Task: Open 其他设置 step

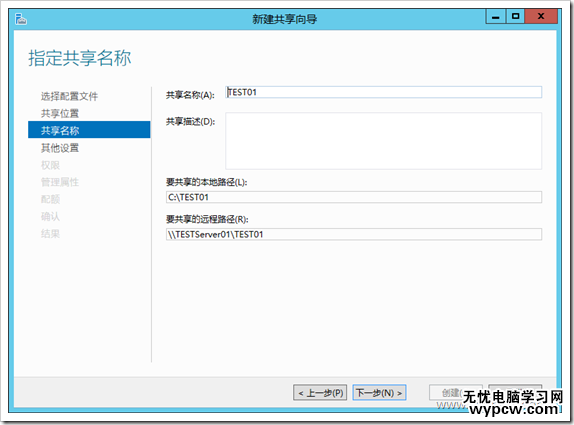Action: click(x=60, y=148)
